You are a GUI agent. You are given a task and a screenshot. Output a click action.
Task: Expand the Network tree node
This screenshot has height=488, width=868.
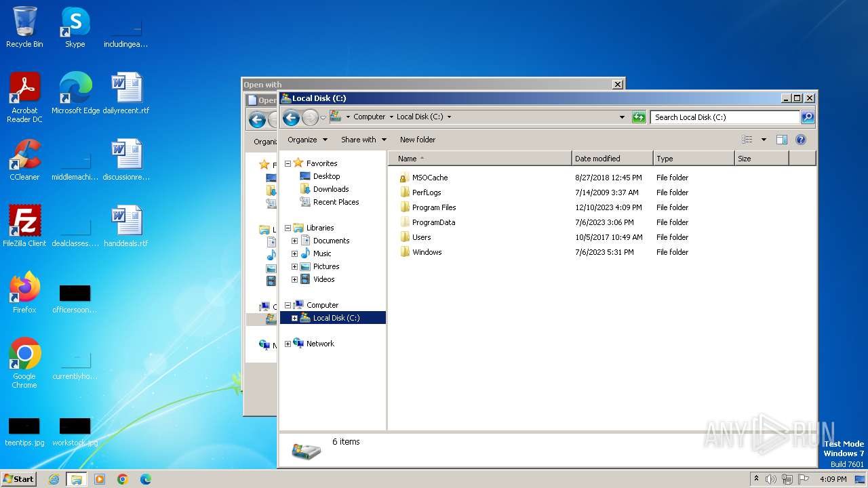click(288, 344)
